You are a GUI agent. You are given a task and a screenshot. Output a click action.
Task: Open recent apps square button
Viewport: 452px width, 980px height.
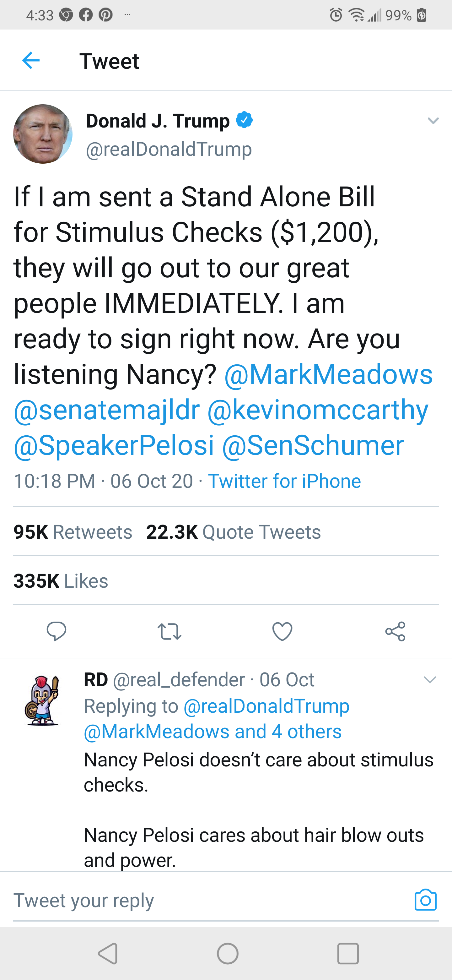tap(348, 953)
